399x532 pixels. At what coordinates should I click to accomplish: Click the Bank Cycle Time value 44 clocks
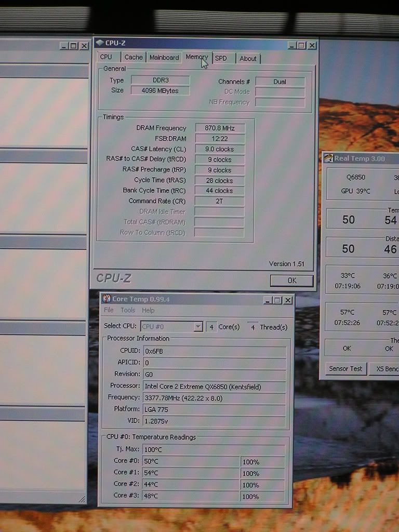click(220, 191)
